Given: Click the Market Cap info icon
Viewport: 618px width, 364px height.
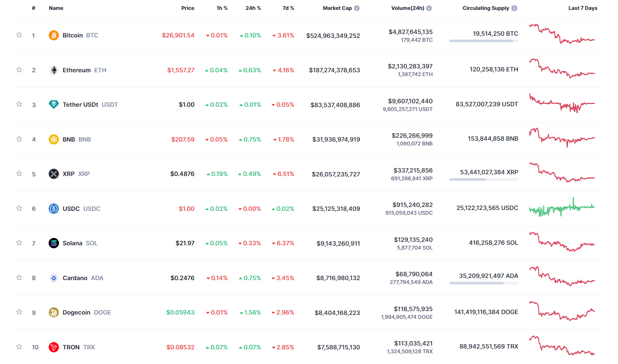Looking at the screenshot, I should pos(357,8).
